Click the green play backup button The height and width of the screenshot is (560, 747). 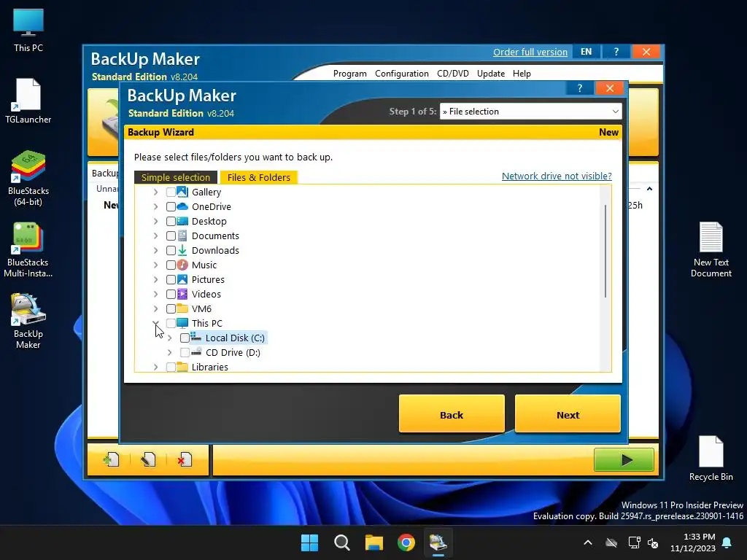(x=624, y=459)
